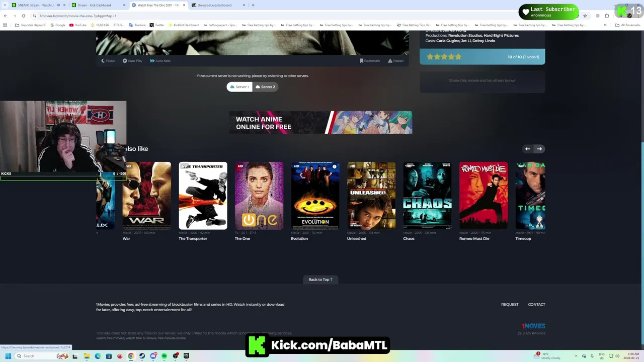Click the Revolution Studios production link
Viewport: 644px width, 362px height.
(465, 36)
